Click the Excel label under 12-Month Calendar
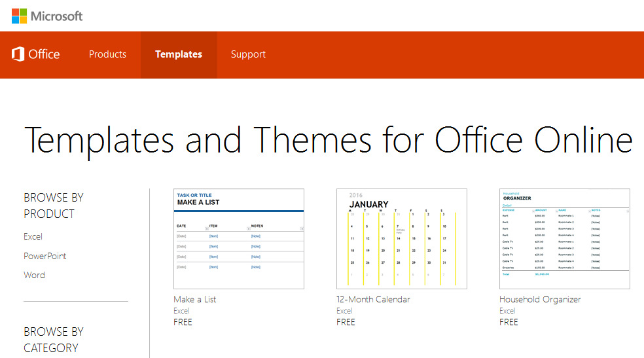 [344, 311]
